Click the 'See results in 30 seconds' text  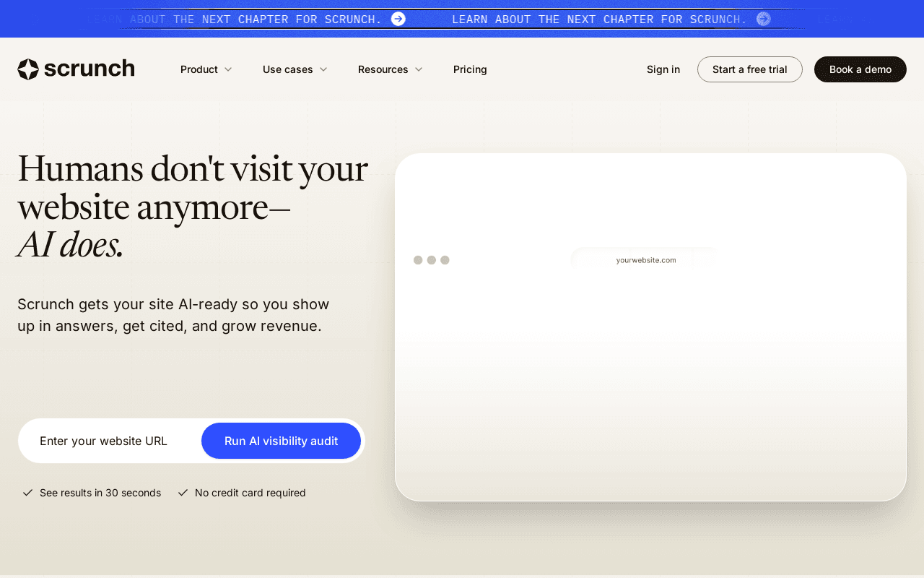tap(100, 493)
